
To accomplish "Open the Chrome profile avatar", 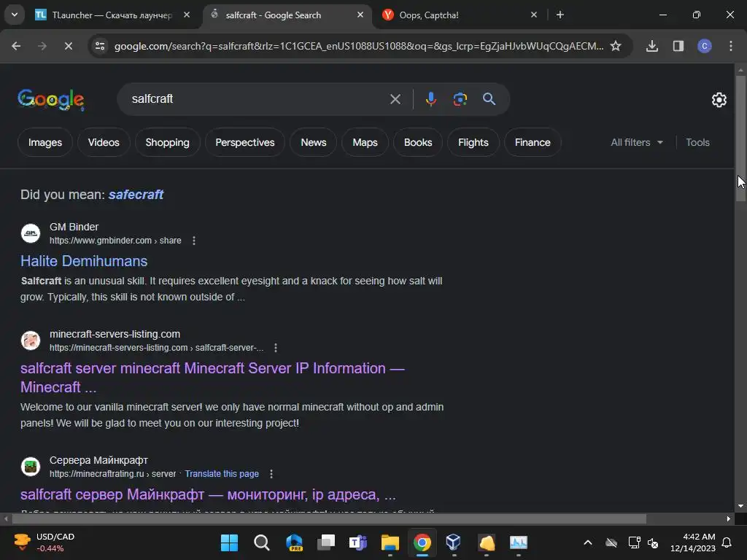I will [x=705, y=46].
